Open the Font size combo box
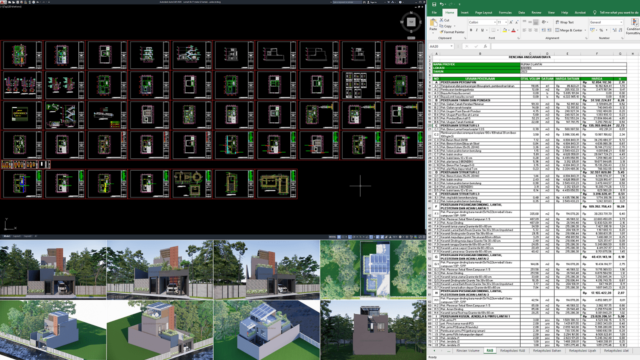This screenshot has width=640, height=360. pos(502,22)
